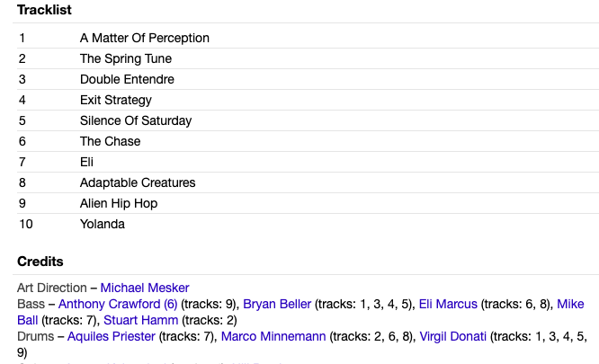Open the Eli Marcus bass credit link
Viewport: 599px width, 364px height.
coord(448,304)
